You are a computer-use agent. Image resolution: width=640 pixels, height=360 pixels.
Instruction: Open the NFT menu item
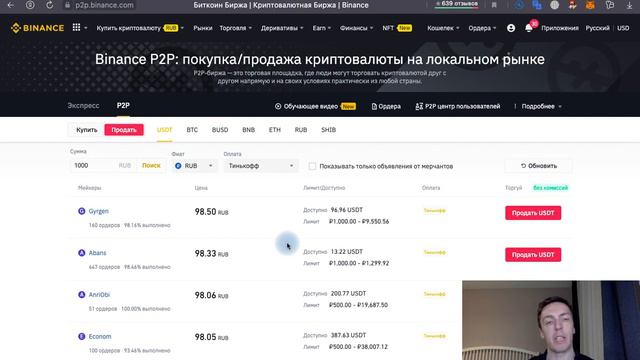tap(397, 28)
